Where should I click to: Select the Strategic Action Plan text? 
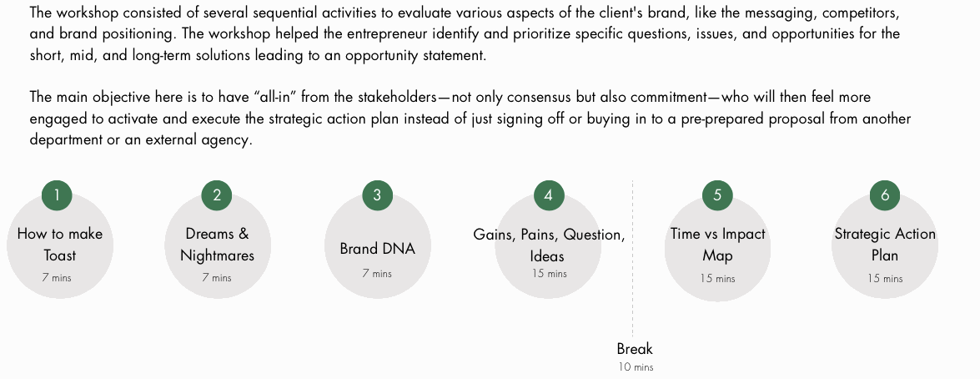click(x=885, y=245)
